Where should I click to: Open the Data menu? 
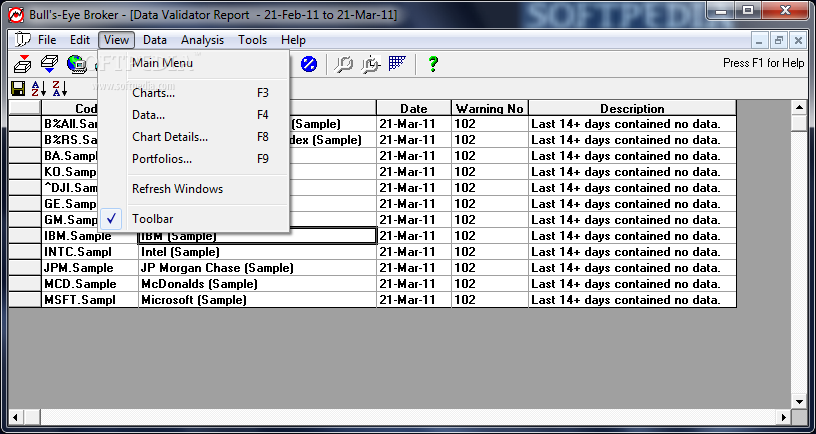coord(155,40)
